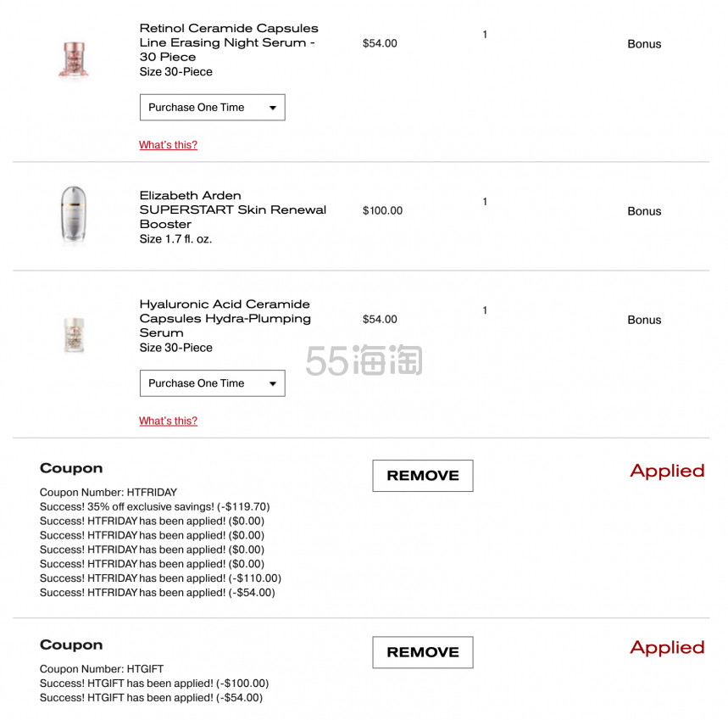Open "What's this?" link below Hyaluronic Serum
Image resolution: width=728 pixels, height=720 pixels.
pos(168,421)
